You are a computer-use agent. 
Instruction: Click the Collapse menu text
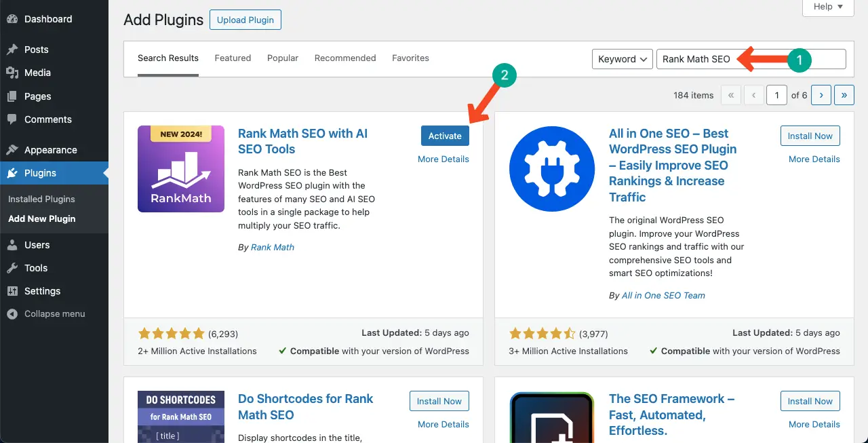tap(55, 314)
